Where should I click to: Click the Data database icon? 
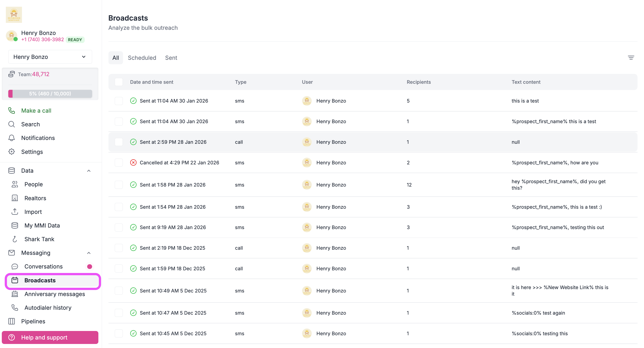tap(11, 171)
